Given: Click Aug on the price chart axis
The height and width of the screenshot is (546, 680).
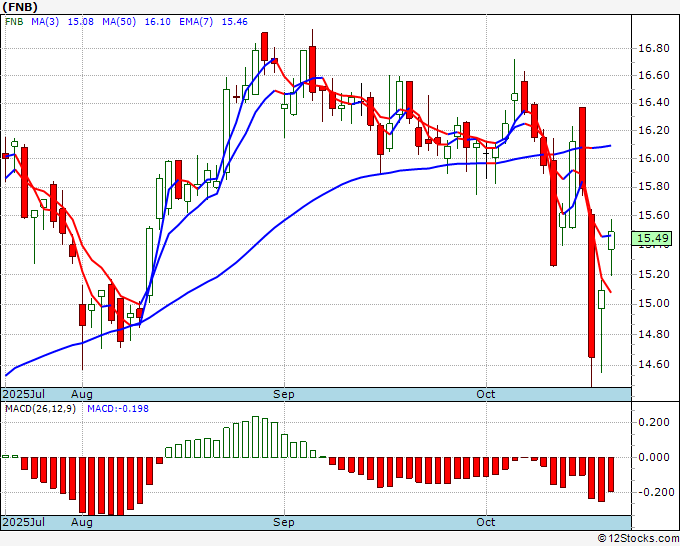Looking at the screenshot, I should (82, 394).
